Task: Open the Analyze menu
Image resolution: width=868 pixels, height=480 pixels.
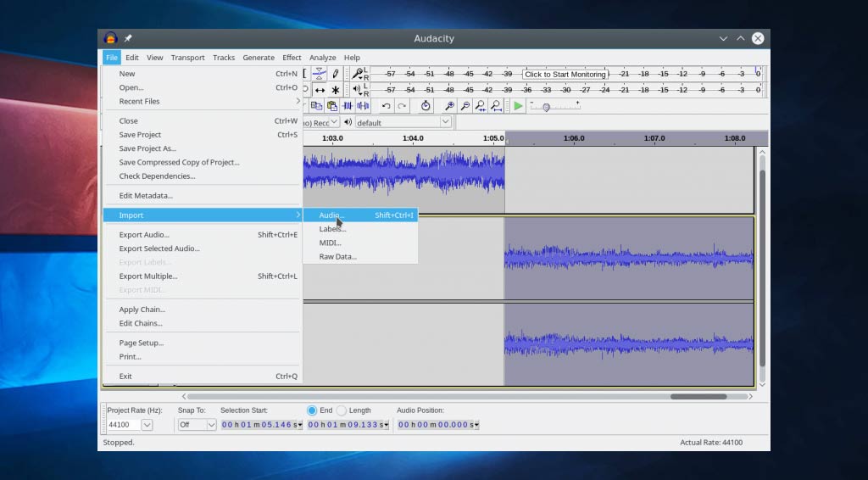Action: point(323,58)
